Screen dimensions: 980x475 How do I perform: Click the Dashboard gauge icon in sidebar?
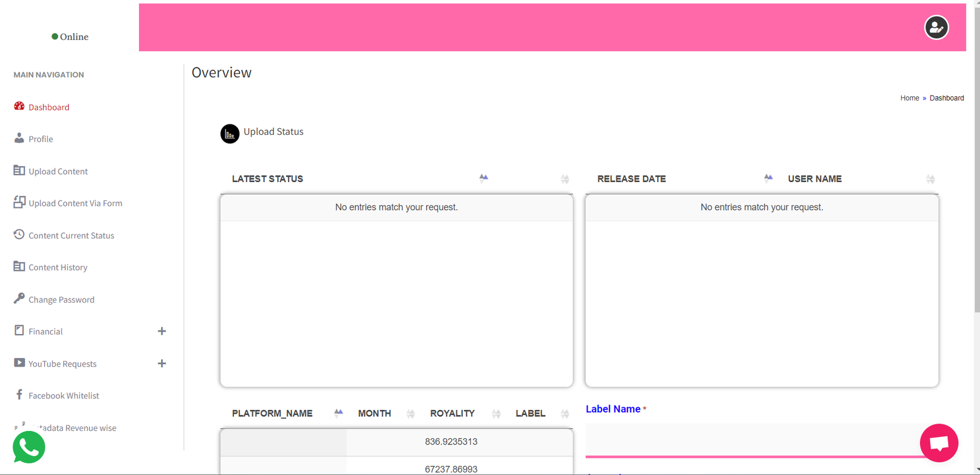[x=19, y=107]
